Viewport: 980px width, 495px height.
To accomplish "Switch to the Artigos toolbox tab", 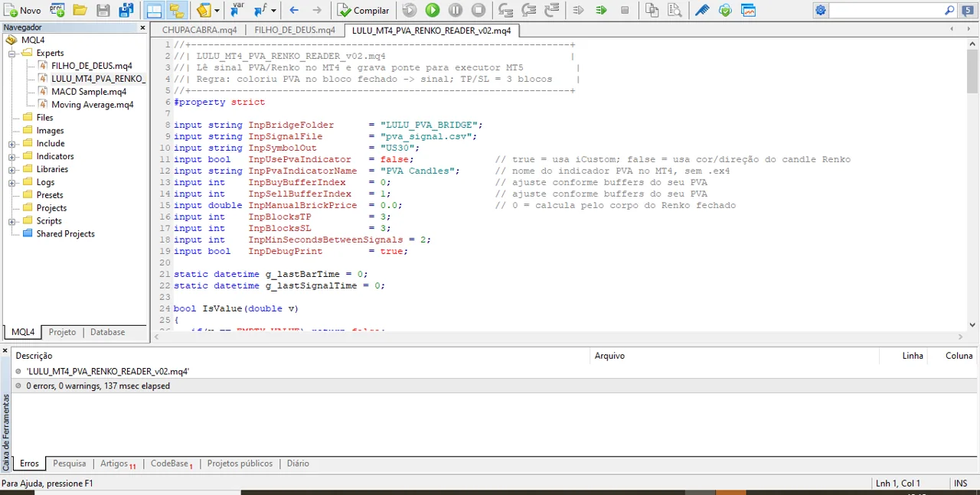I will tap(116, 464).
